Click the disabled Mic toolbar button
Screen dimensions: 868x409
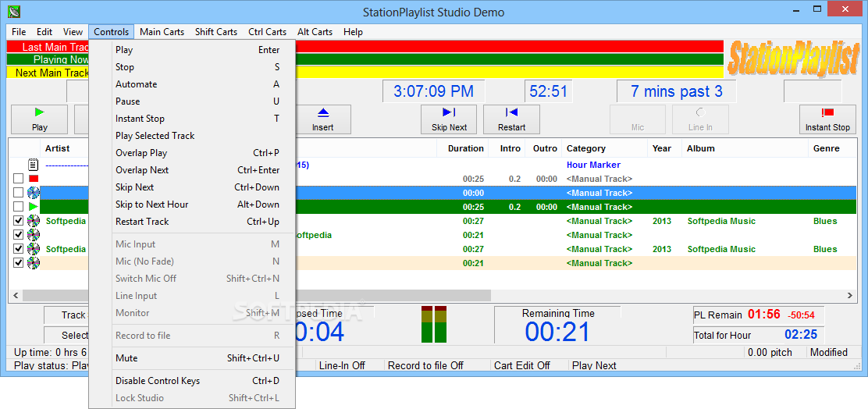[x=638, y=119]
